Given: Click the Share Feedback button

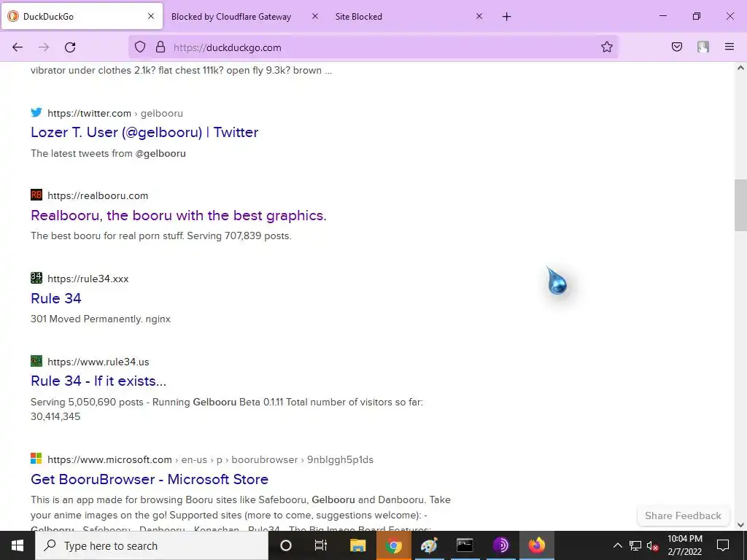Looking at the screenshot, I should (x=683, y=516).
